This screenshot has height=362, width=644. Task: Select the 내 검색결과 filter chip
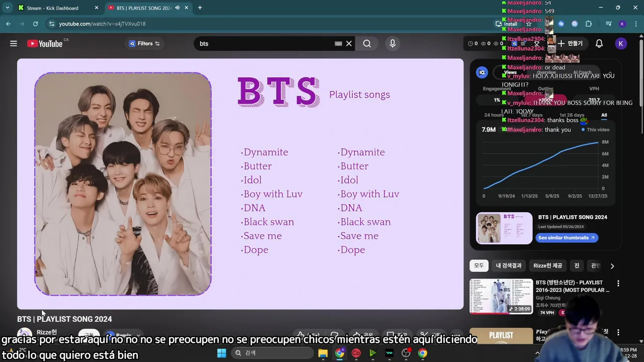coord(509,265)
